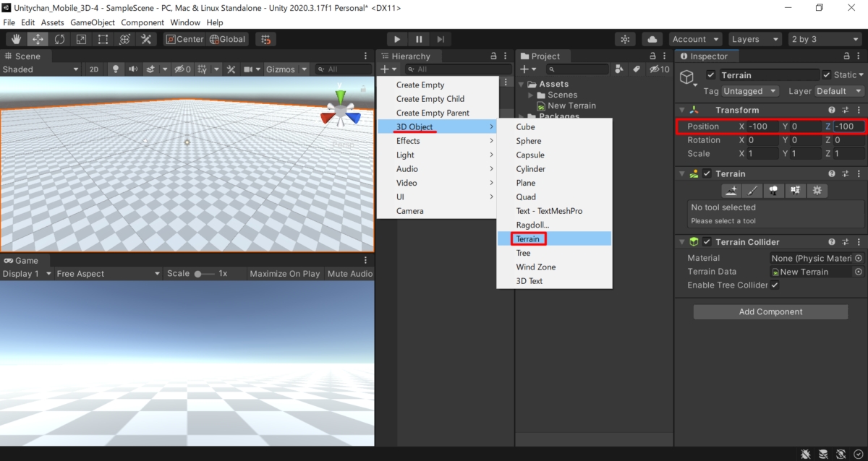This screenshot has width=868, height=461.
Task: Open the Component menu
Action: tap(142, 22)
